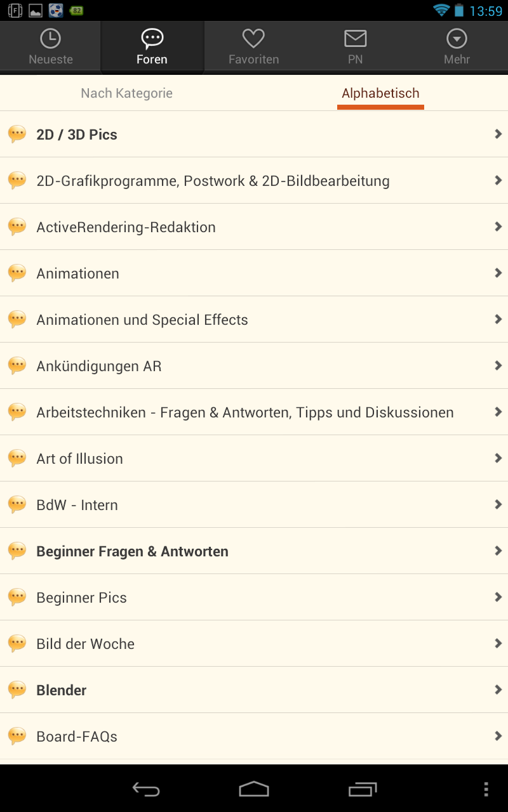Select the Alphabetisch tab
This screenshot has width=508, height=812.
tap(380, 93)
